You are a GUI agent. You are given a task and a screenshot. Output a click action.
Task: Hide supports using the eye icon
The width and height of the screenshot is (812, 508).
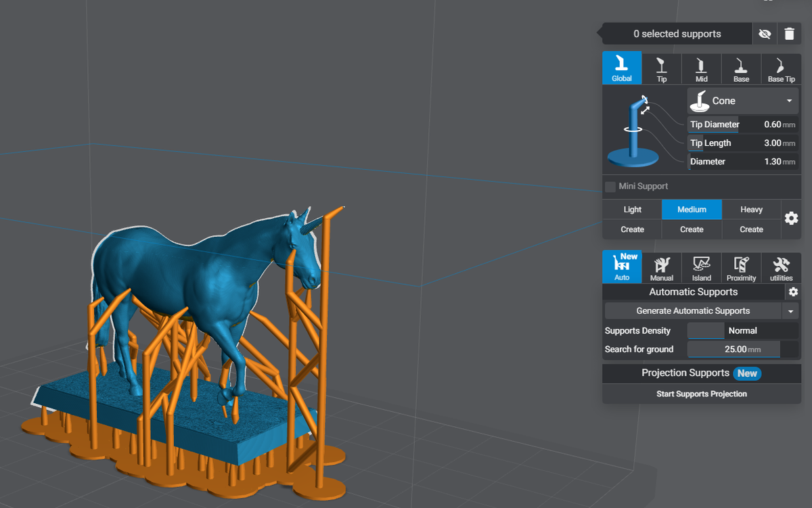[765, 33]
